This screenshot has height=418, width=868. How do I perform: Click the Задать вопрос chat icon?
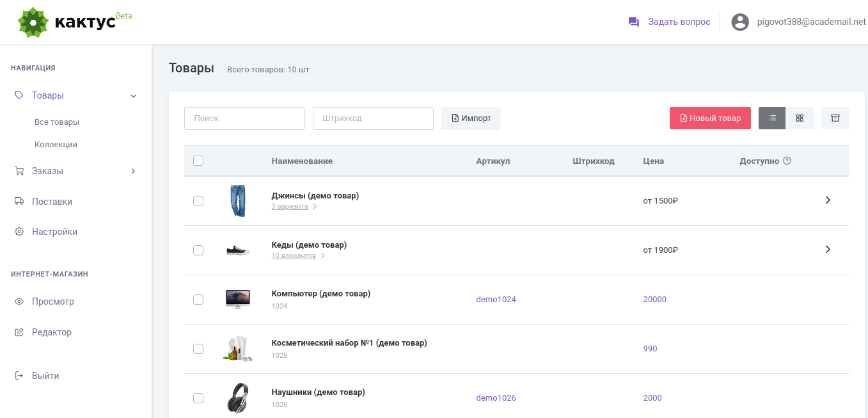(x=634, y=22)
